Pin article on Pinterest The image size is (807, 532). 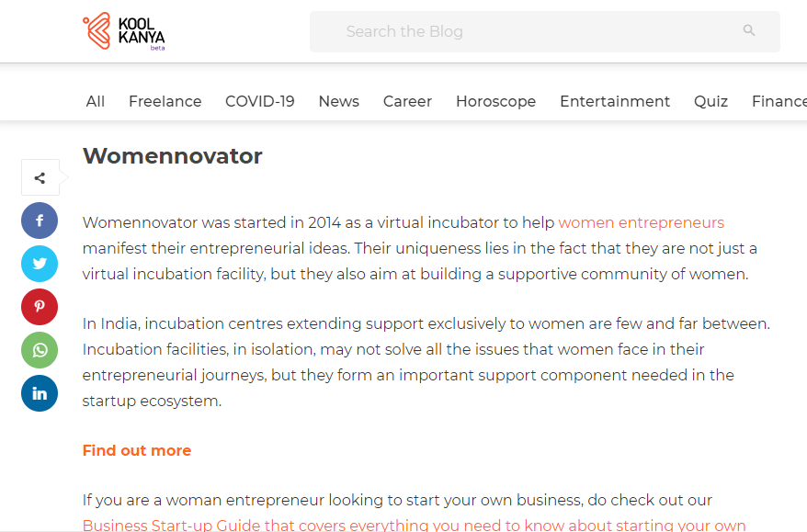40,307
